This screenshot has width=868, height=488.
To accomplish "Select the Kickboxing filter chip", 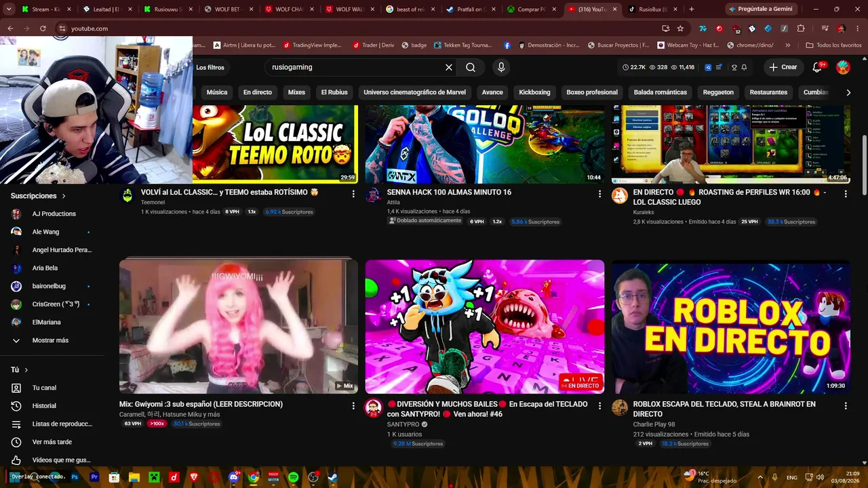I will click(x=534, y=92).
